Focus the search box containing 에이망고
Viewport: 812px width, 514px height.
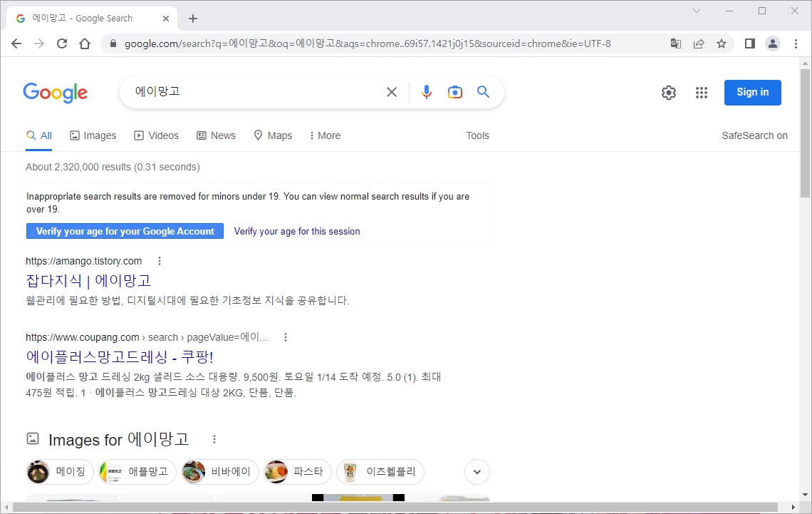[256, 92]
